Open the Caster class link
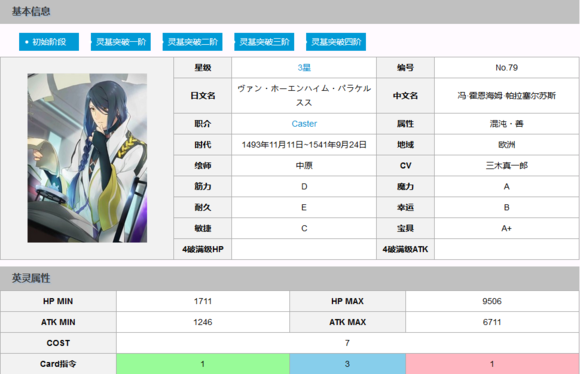This screenshot has height=374, width=580. coord(304,124)
